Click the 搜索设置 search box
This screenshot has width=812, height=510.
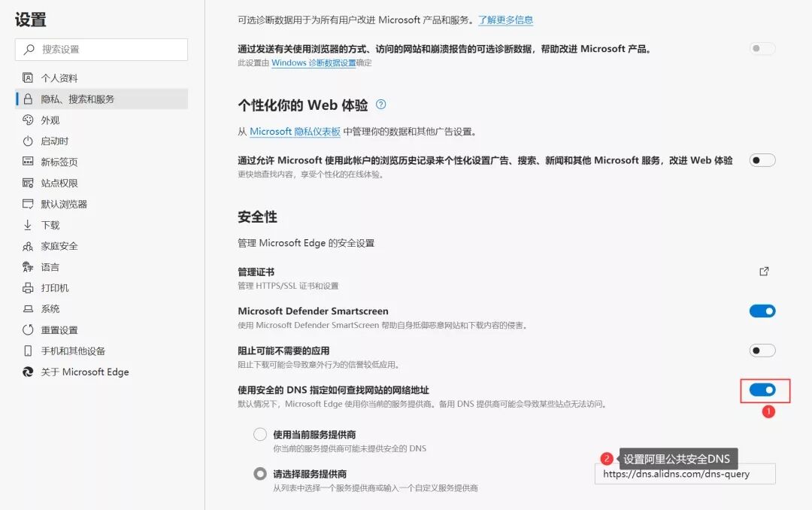coord(101,50)
